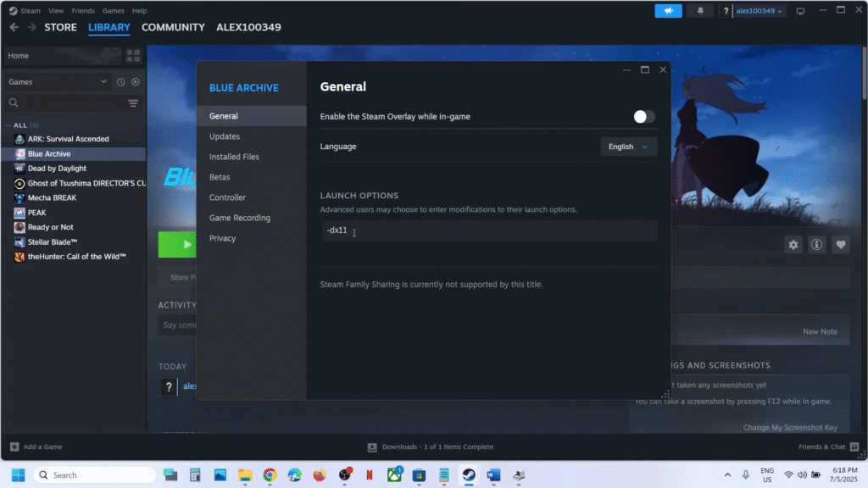Open File Explorer from the taskbar
The image size is (868, 488).
(x=245, y=474)
